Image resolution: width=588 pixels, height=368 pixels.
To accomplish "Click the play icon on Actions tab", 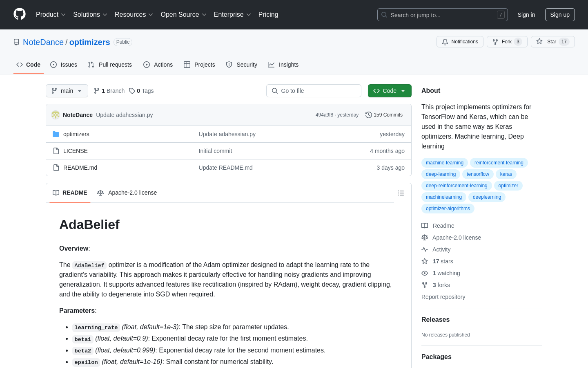I will (x=147, y=65).
